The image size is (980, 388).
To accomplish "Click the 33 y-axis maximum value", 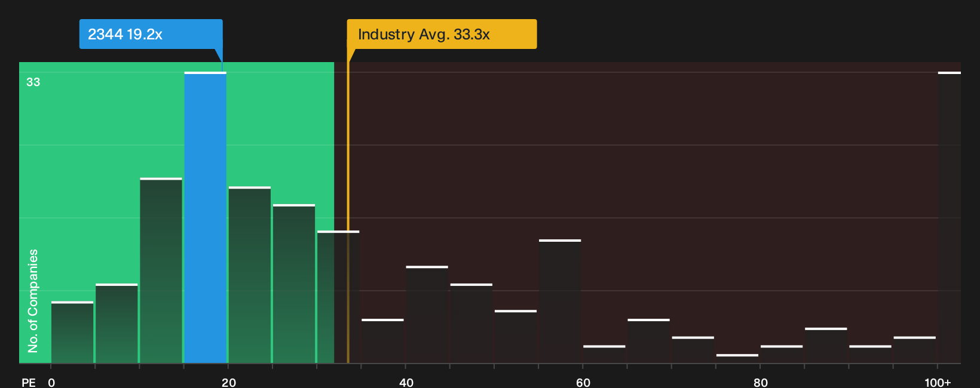I will 33,82.
